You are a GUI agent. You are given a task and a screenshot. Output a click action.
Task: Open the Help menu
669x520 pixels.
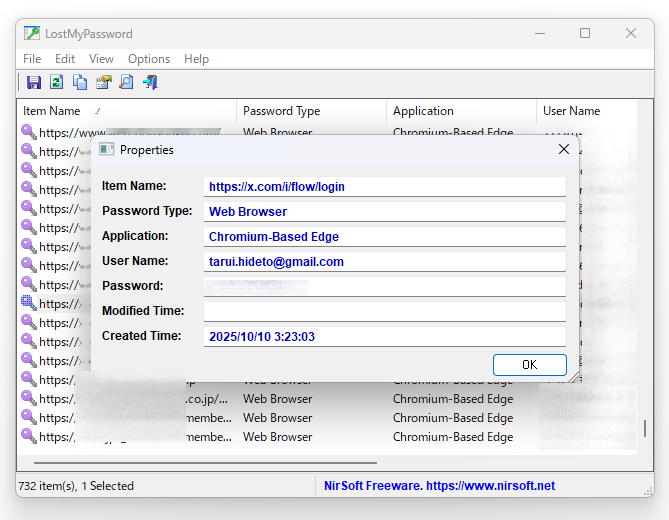coord(196,59)
